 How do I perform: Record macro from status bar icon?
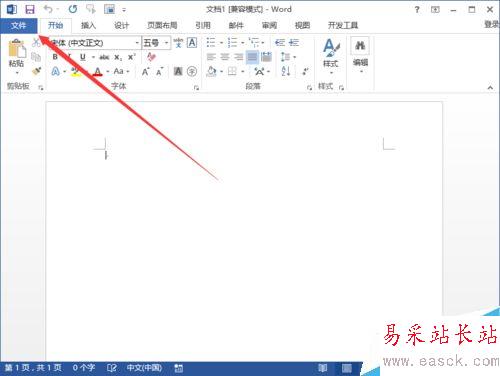[179, 368]
